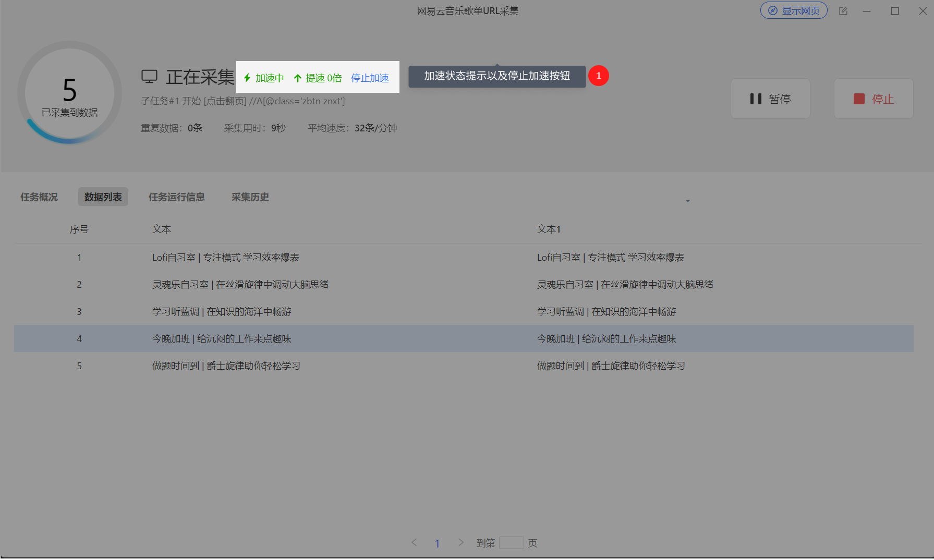Click 文本1 cell 'Lofi自习室 | 专注模式 学习效率爆表'
The height and width of the screenshot is (560, 934).
(x=611, y=257)
